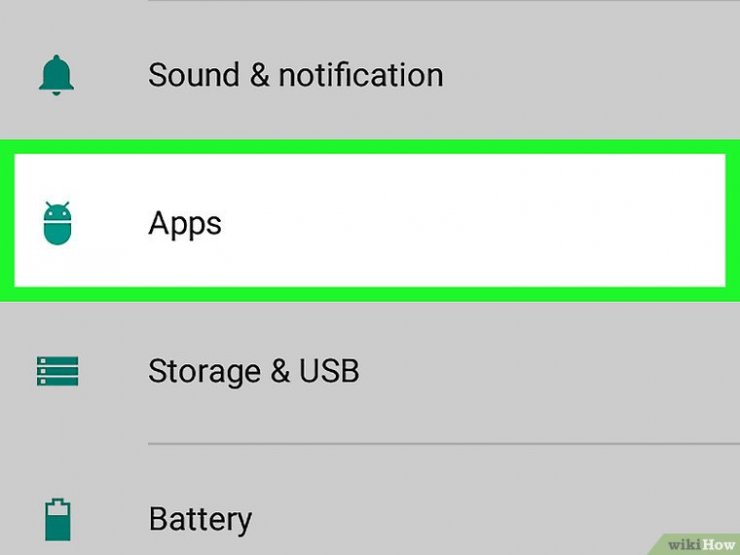
Task: Click the wikiHow watermark logo
Action: tap(700, 545)
